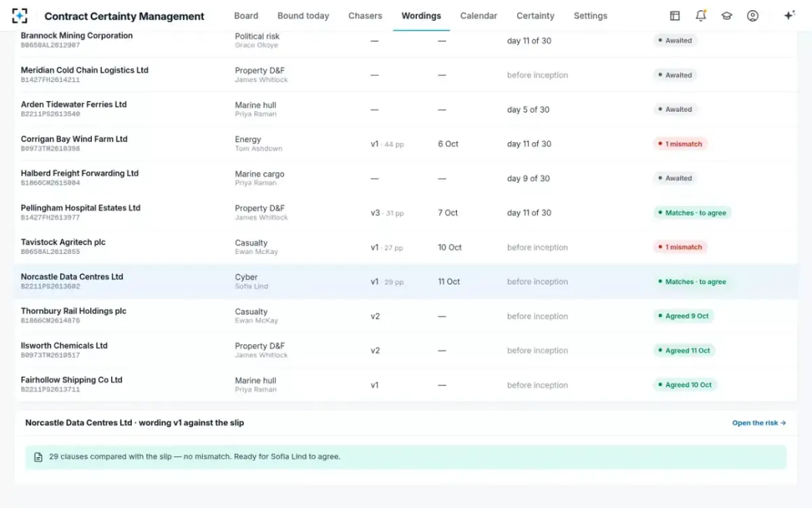This screenshot has width=812, height=508.
Task: Open the learning graduation cap icon
Action: 727,16
